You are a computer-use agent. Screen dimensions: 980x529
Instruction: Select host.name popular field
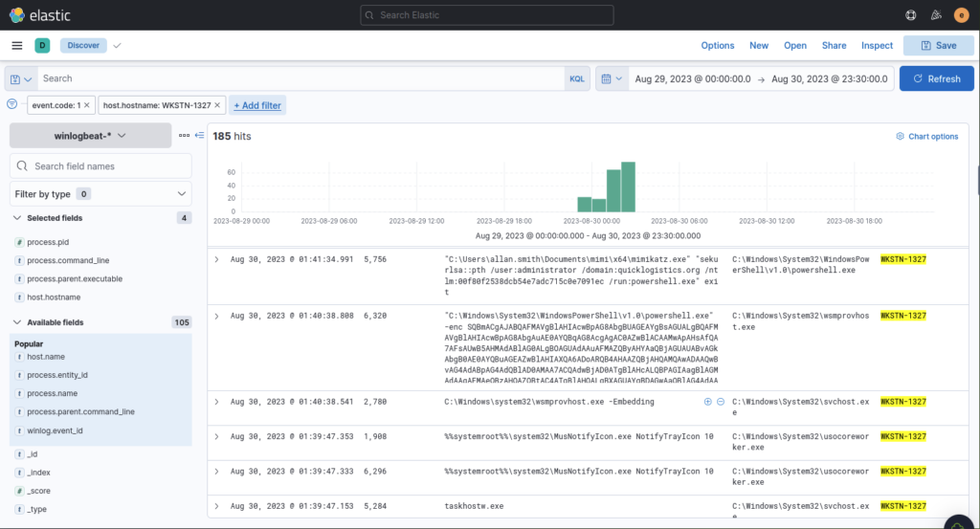tap(46, 357)
